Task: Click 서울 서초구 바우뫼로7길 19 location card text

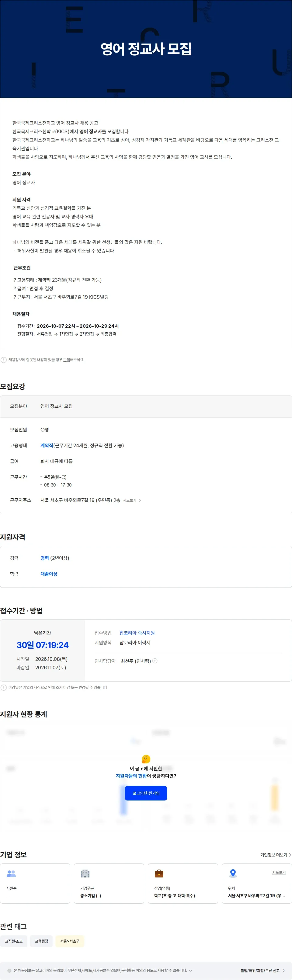Action: coord(256,895)
